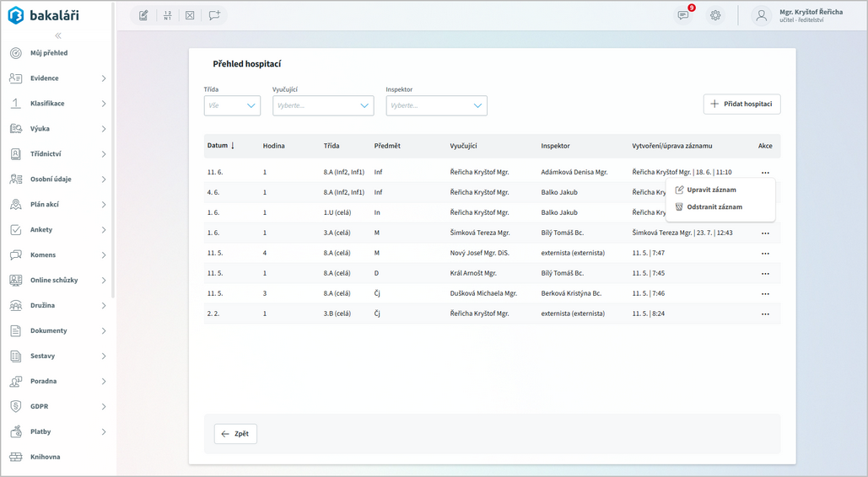
Task: Click the Sestavy sidebar icon
Action: [16, 356]
